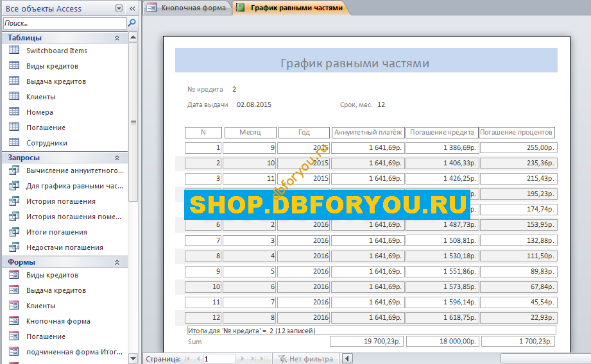Switch to the Кнопочная форма tab

point(188,8)
